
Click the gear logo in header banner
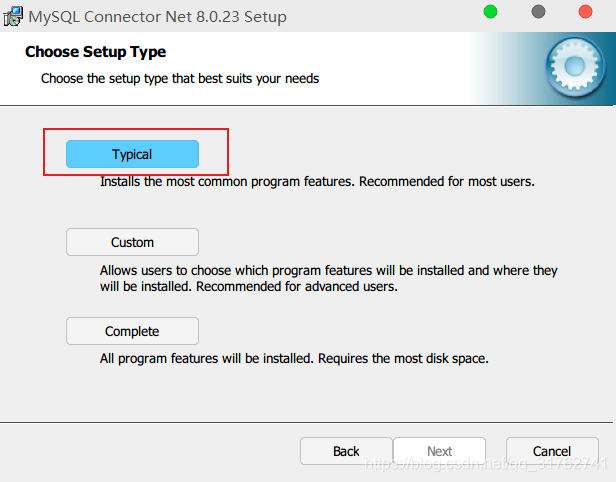point(575,67)
